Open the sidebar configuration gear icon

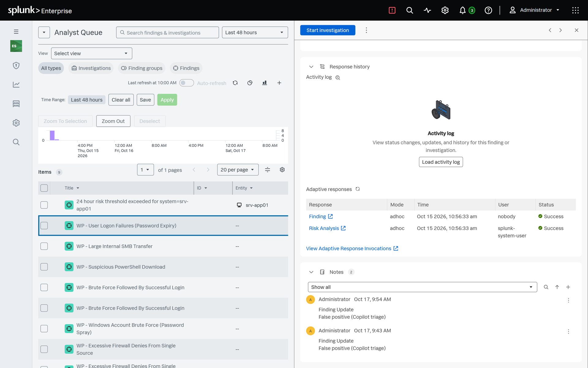pyautogui.click(x=16, y=123)
